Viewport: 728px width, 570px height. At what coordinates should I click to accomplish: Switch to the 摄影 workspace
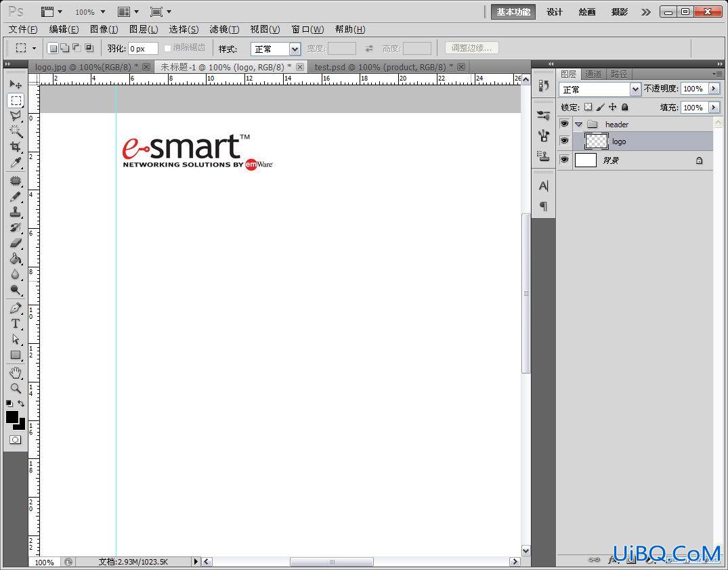click(x=620, y=12)
